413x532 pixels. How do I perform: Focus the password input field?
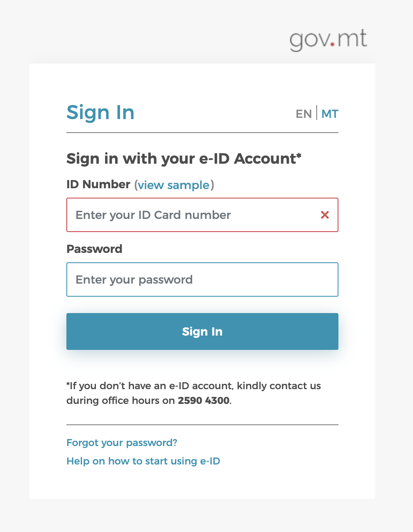tap(202, 280)
